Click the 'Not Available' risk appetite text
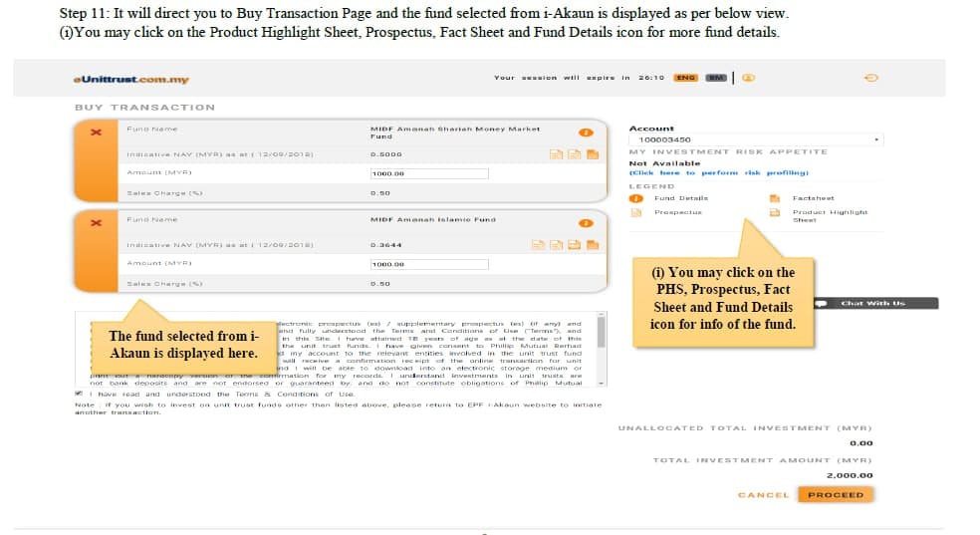The image size is (980, 535). (664, 163)
